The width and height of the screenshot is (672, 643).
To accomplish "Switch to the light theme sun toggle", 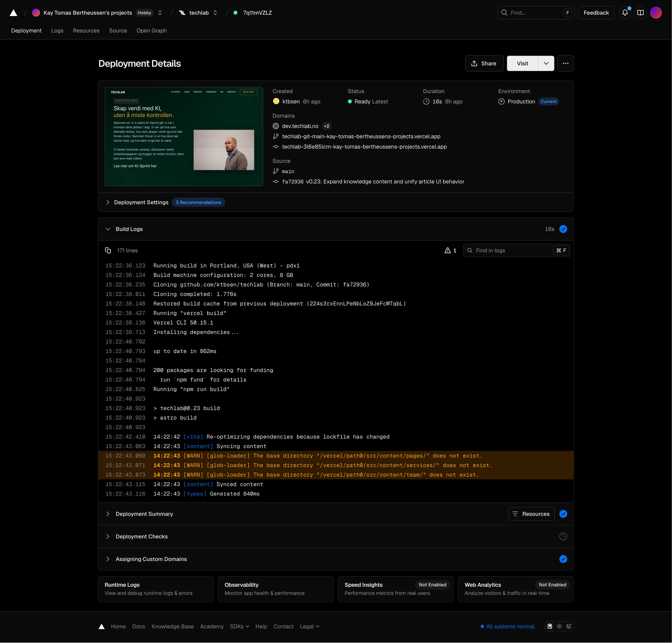I will tap(559, 626).
